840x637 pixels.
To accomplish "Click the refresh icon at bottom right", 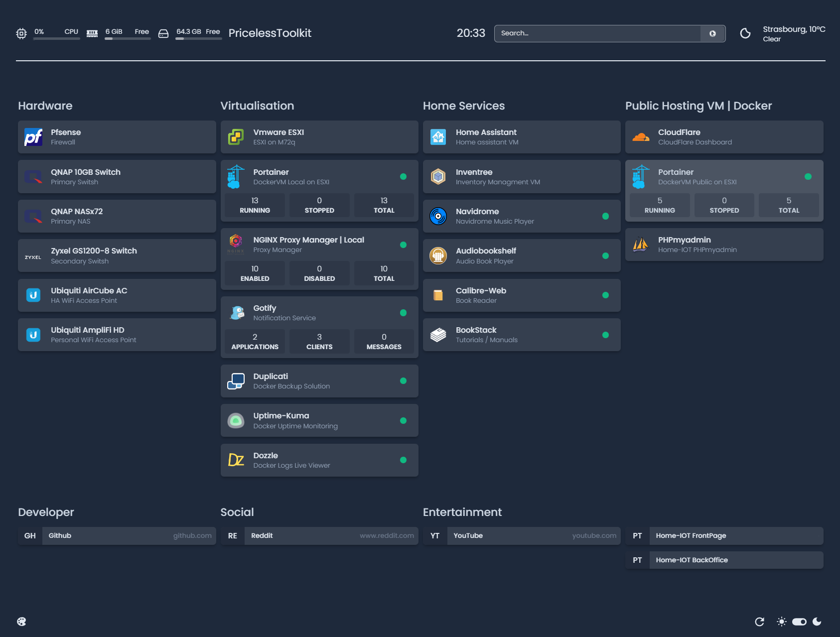I will point(759,622).
